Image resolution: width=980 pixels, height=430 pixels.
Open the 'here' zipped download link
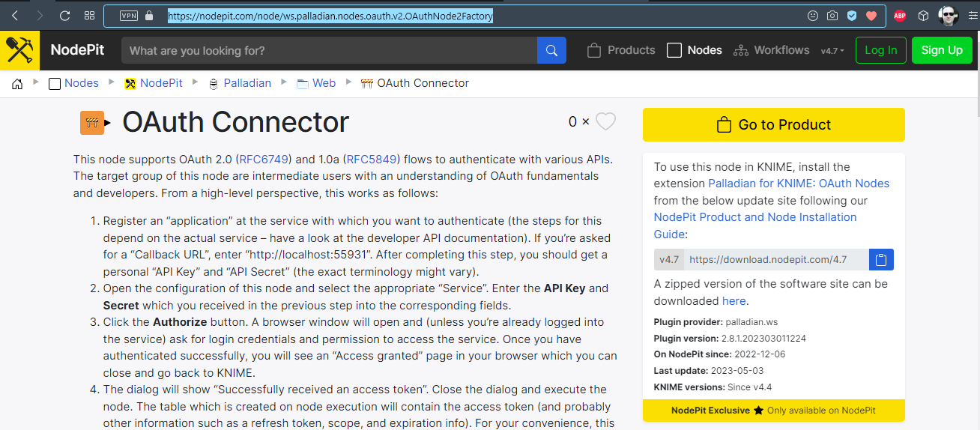[x=734, y=301]
